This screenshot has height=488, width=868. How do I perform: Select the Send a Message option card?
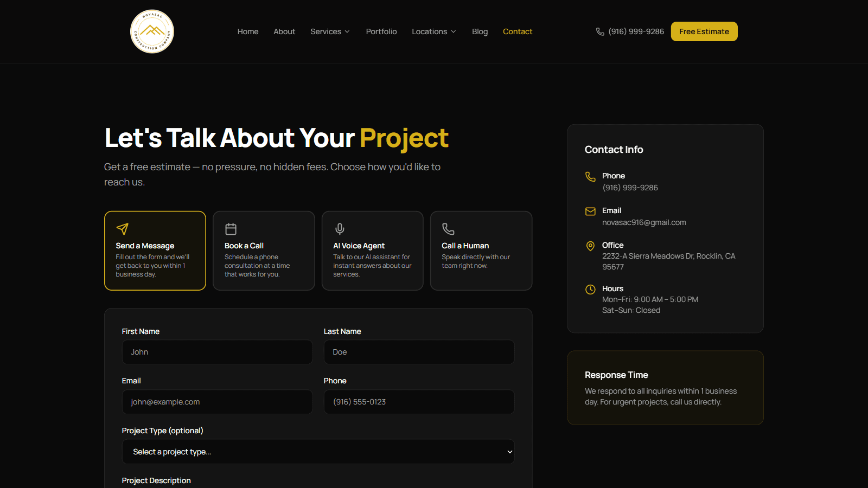[x=155, y=251]
